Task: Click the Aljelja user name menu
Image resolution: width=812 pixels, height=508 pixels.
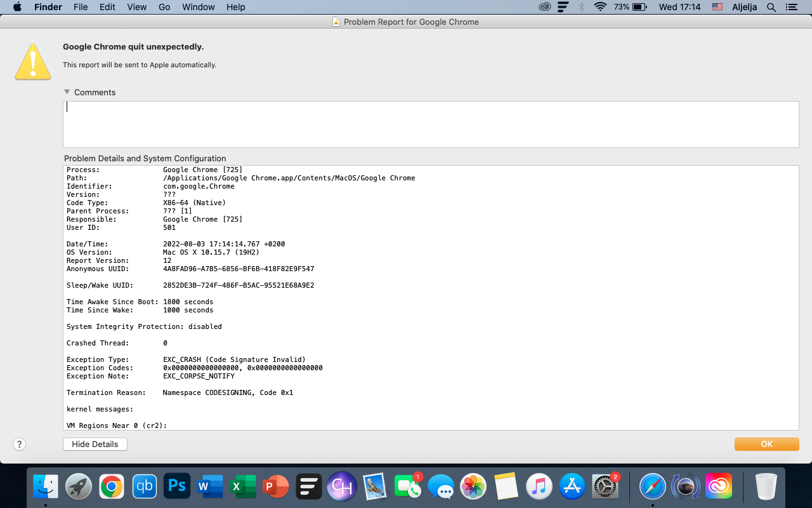Action: pos(745,7)
